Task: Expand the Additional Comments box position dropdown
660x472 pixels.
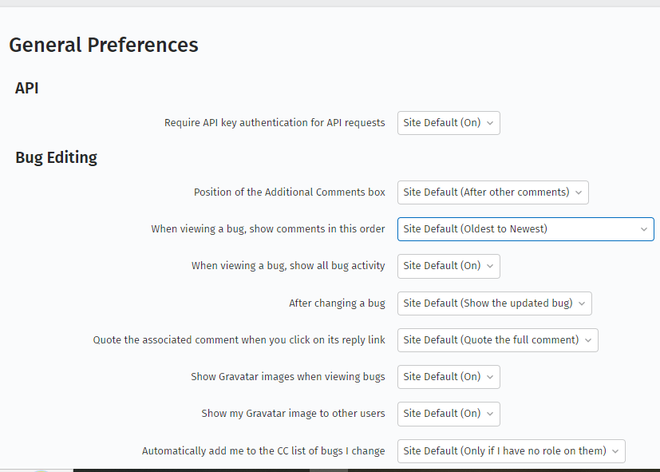Action: point(493,192)
